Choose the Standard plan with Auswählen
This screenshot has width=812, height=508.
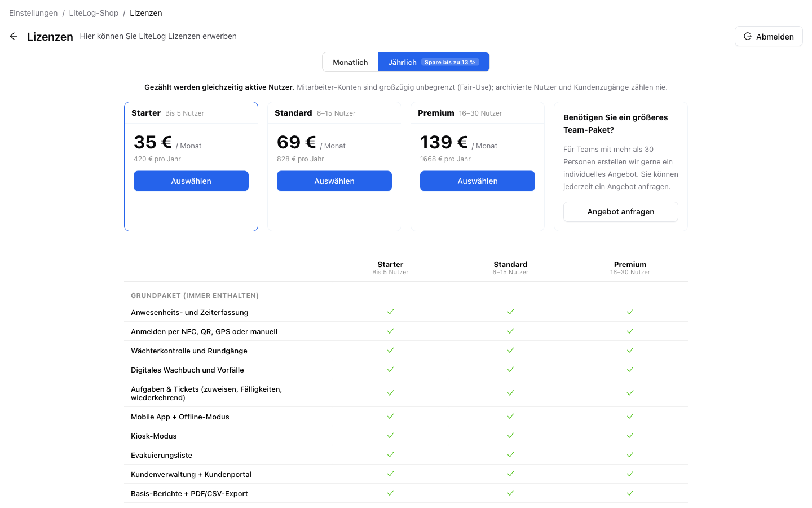pyautogui.click(x=334, y=181)
